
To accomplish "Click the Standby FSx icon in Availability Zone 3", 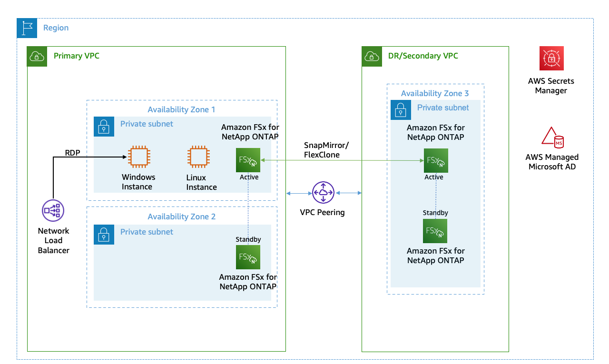I will (435, 231).
